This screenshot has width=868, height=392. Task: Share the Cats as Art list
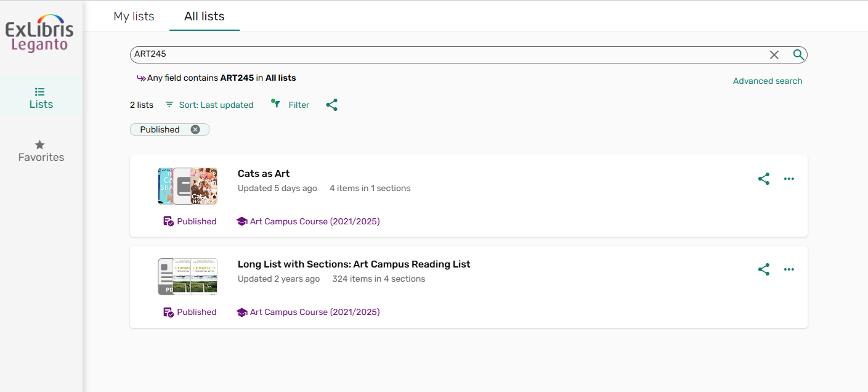[764, 179]
